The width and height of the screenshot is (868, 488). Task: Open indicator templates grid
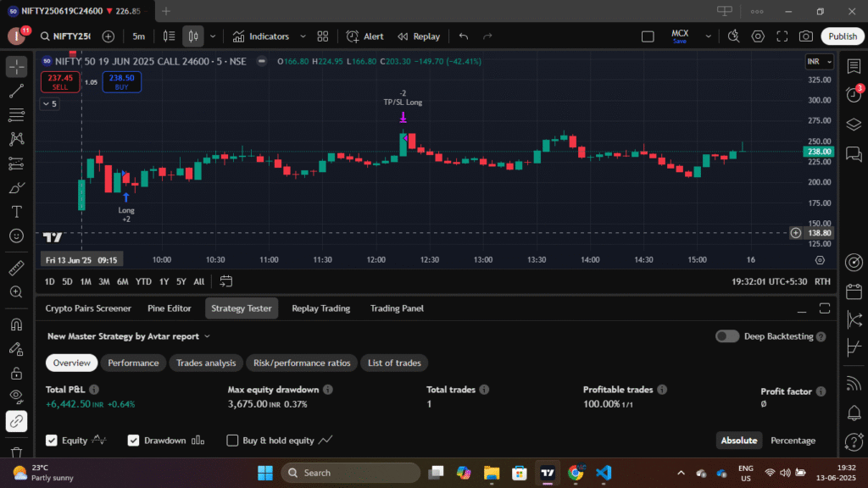point(323,36)
